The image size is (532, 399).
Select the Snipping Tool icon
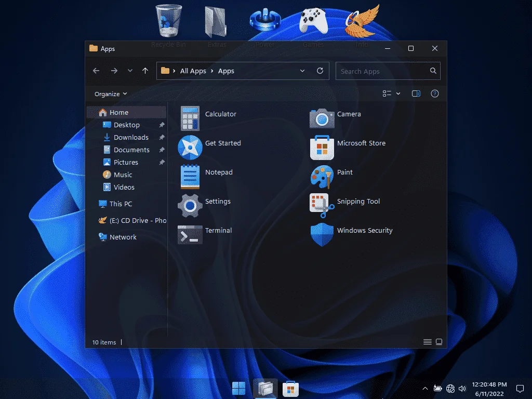(x=322, y=206)
